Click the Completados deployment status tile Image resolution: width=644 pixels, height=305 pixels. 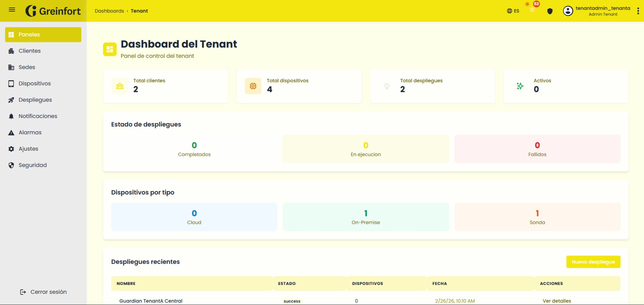click(x=194, y=149)
